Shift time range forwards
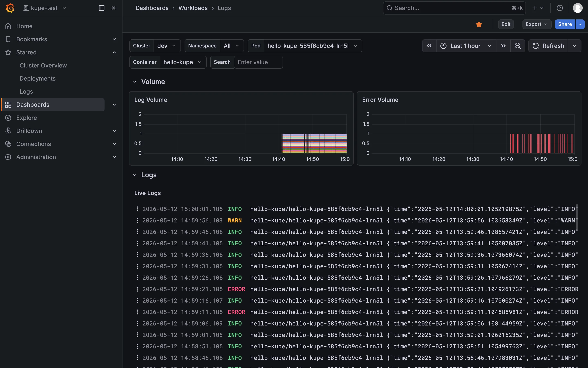 [x=503, y=46]
